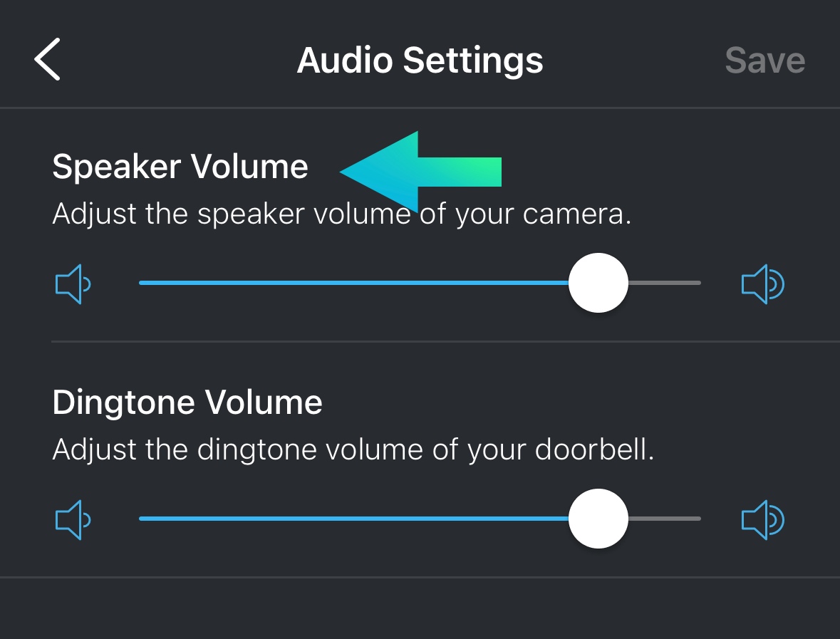Tap the Speaker Volume maximum speaker icon
Image resolution: width=840 pixels, height=639 pixels.
point(762,284)
